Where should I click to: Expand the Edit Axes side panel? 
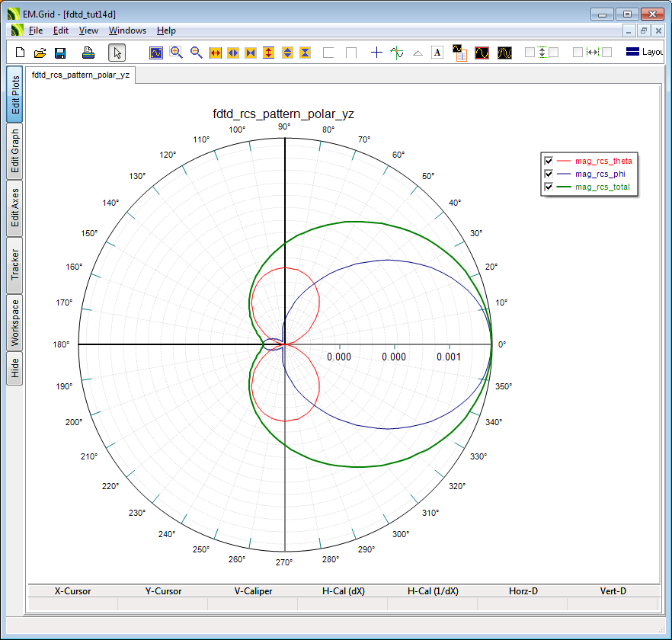click(x=14, y=208)
